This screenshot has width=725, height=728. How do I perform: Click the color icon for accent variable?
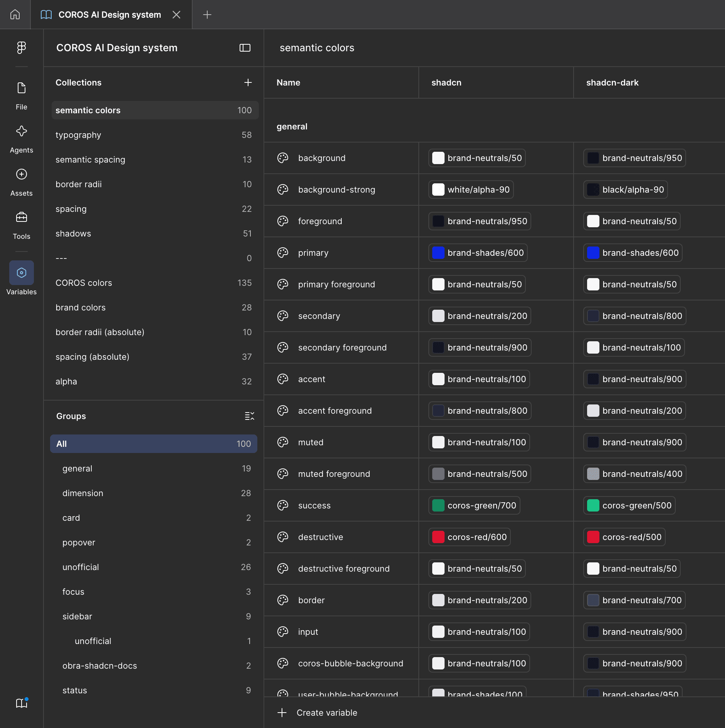pos(283,379)
